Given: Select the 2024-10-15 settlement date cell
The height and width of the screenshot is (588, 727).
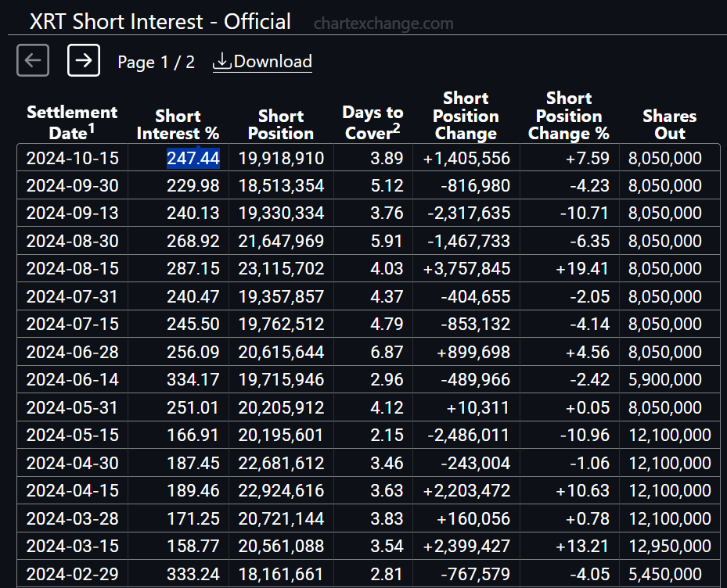Looking at the screenshot, I should [x=73, y=158].
